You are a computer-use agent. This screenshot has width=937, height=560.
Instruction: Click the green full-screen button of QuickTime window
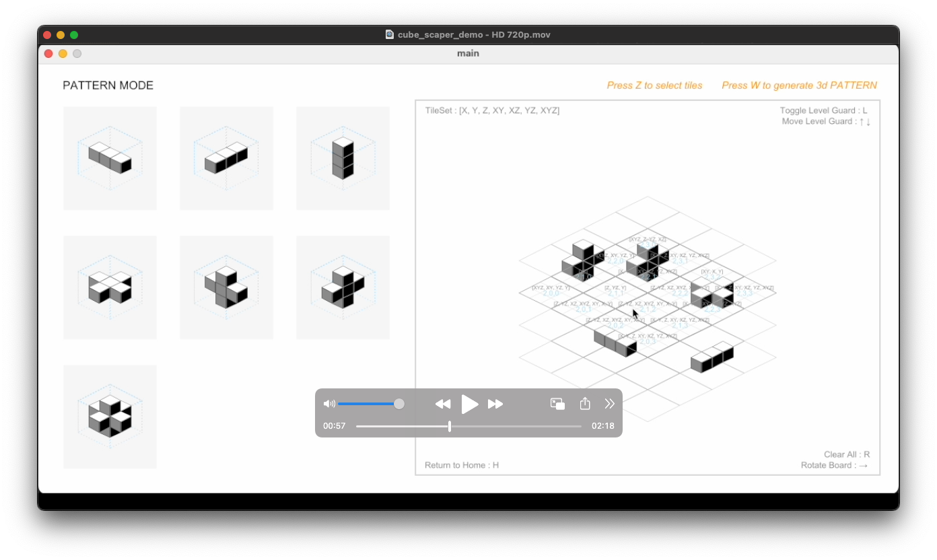[x=74, y=34]
